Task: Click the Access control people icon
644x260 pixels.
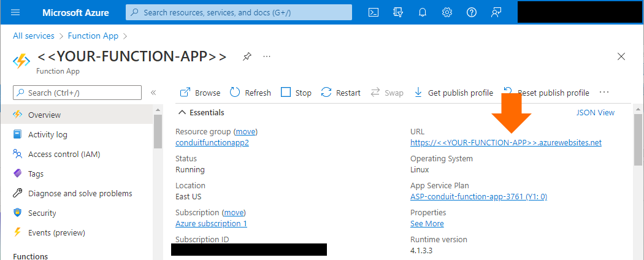Action: point(17,154)
